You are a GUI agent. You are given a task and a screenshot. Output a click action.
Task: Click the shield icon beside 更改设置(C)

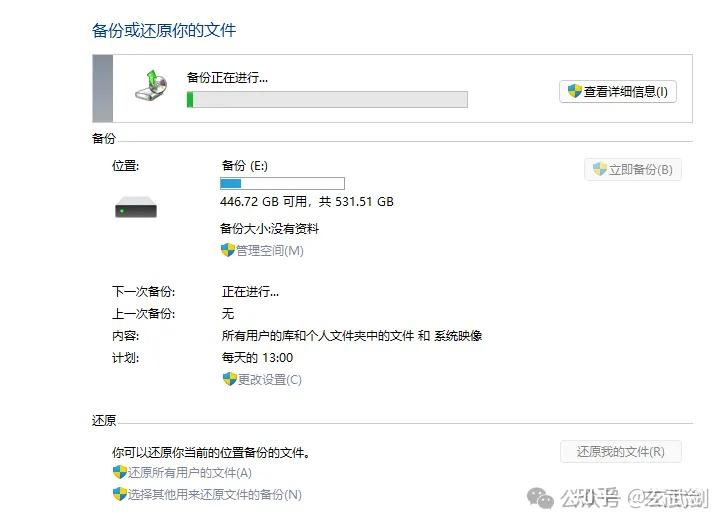pyautogui.click(x=230, y=379)
